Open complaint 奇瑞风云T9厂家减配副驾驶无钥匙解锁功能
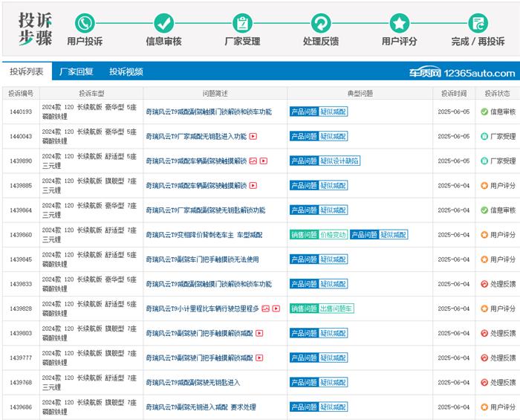 coord(206,210)
